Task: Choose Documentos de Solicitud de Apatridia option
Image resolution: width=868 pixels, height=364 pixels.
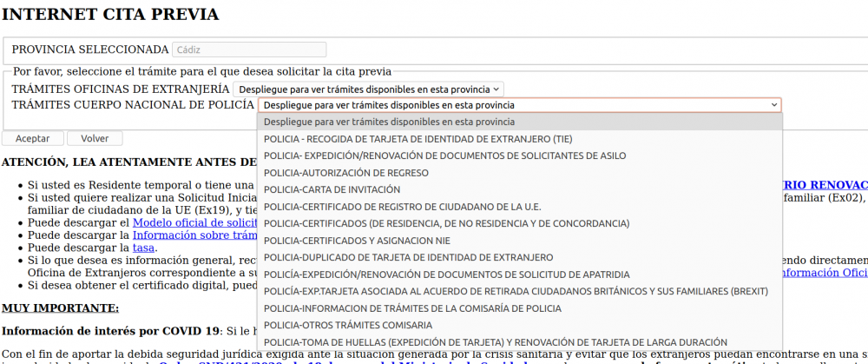Action: pyautogui.click(x=446, y=275)
